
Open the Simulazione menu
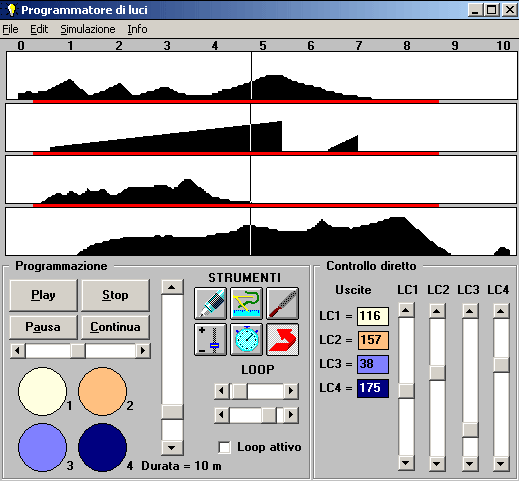88,29
